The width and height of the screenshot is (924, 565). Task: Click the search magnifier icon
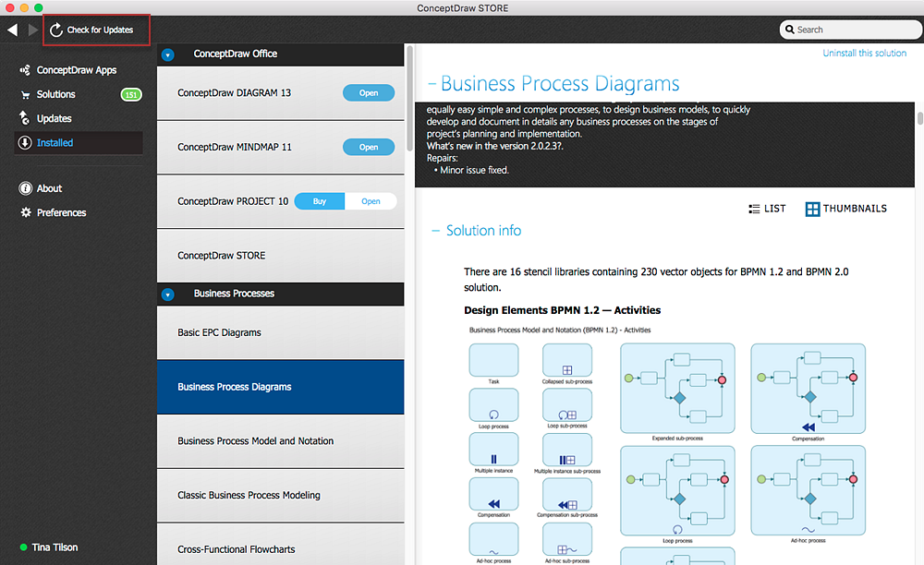[x=790, y=30]
